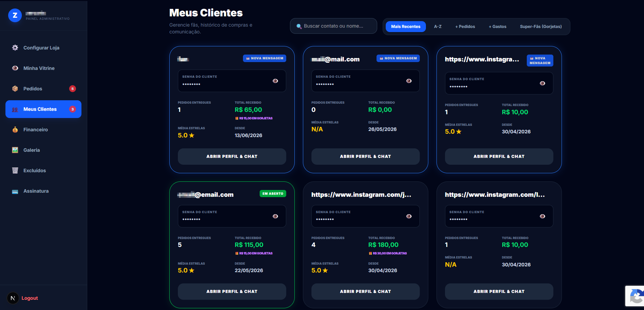Click Nova Mensagem badge on instagra... client

tap(540, 61)
